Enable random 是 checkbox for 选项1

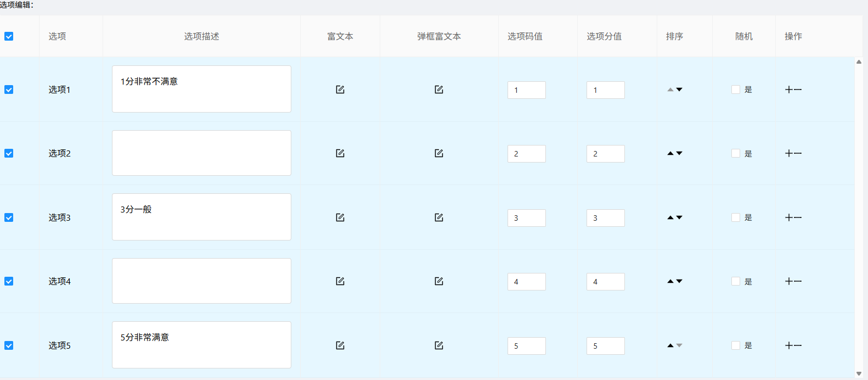[x=736, y=90]
